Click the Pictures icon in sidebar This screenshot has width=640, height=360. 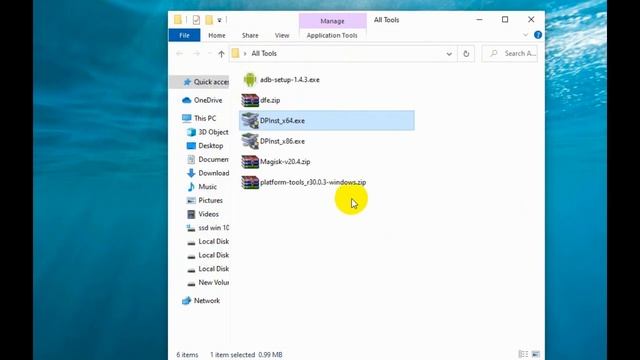(191, 200)
